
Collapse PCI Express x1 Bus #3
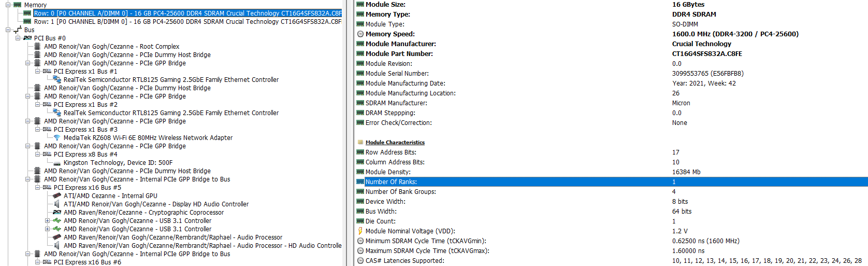click(x=38, y=130)
